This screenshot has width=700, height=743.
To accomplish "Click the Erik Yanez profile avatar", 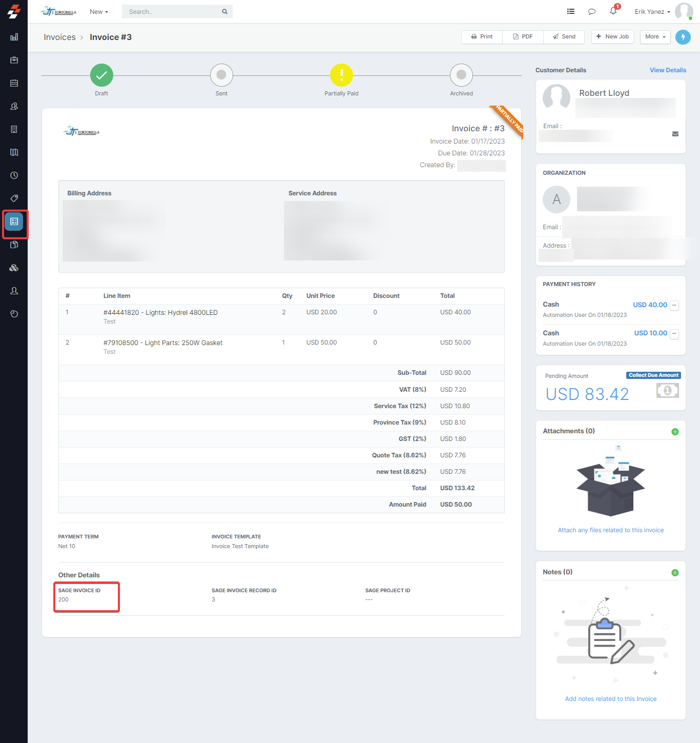I will coord(684,11).
